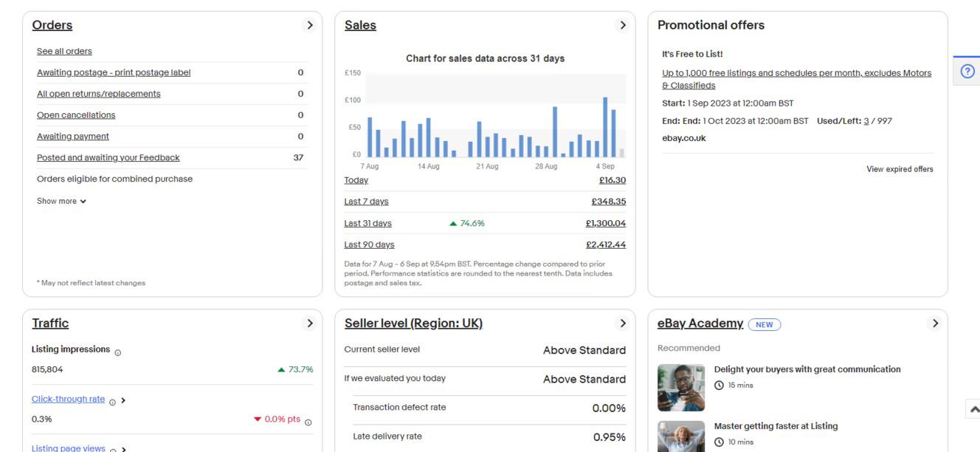980x452 pixels.
Task: Click Last 7 days sales link
Action: click(367, 202)
